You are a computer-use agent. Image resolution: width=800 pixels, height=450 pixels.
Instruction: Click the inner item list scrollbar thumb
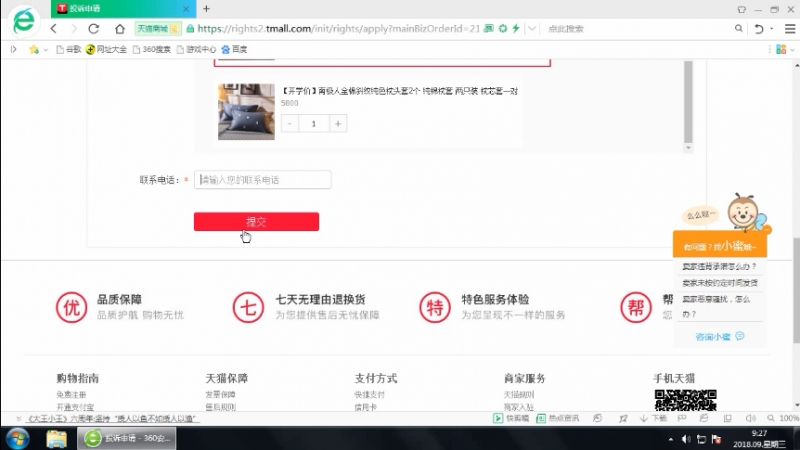(x=688, y=102)
